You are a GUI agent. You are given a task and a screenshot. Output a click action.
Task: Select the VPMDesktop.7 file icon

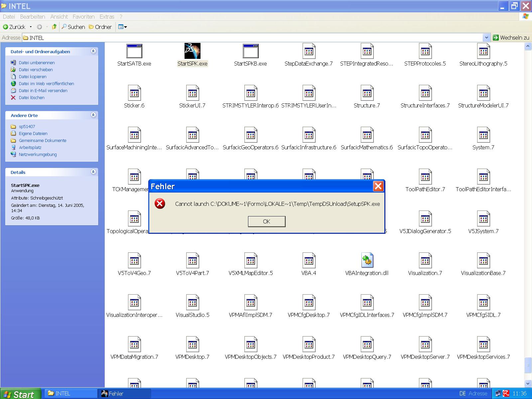point(193,344)
